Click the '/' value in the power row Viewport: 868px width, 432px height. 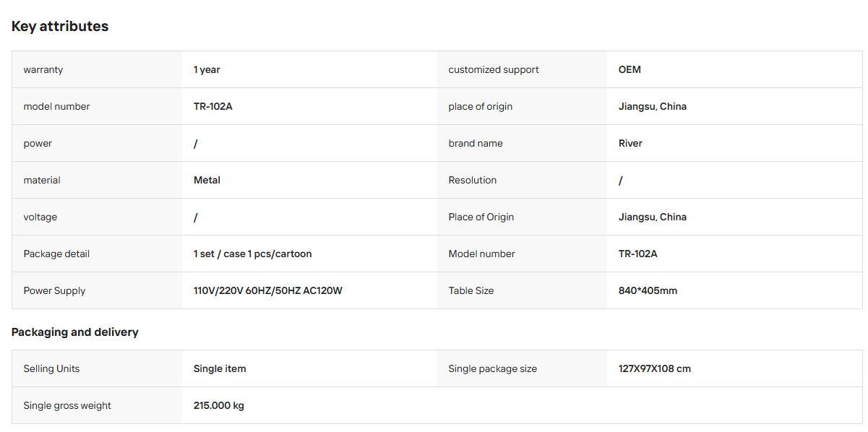[196, 144]
